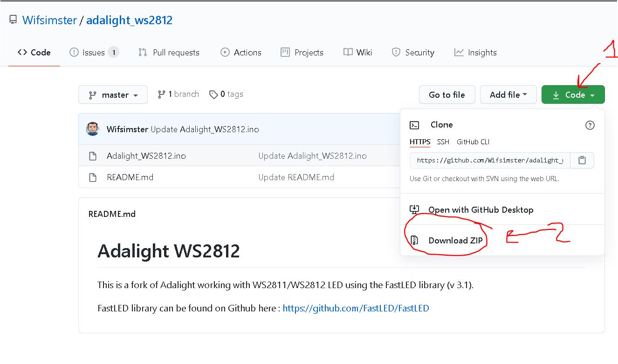The height and width of the screenshot is (364, 618).
Task: Click the Actions play icon
Action: (225, 53)
